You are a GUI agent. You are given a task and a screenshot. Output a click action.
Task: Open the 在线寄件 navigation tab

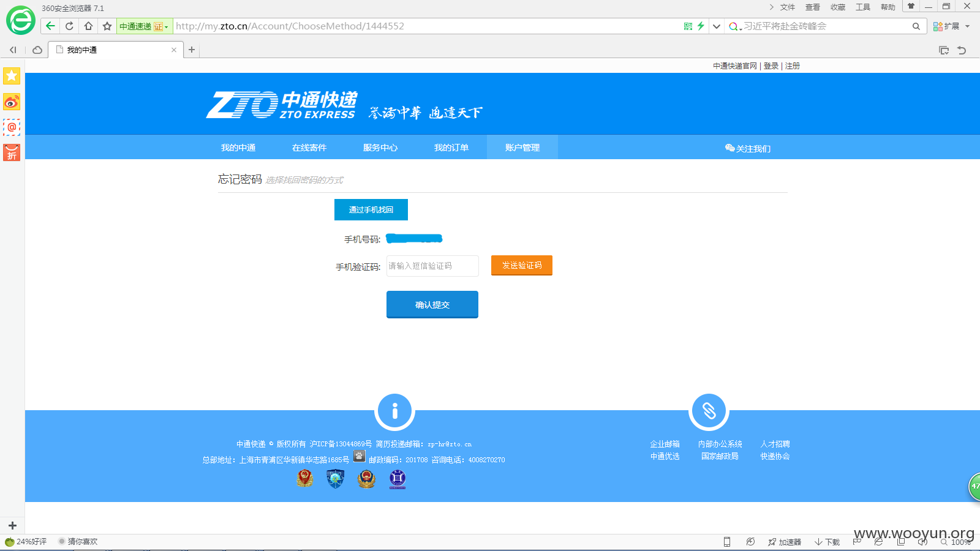[x=309, y=148]
